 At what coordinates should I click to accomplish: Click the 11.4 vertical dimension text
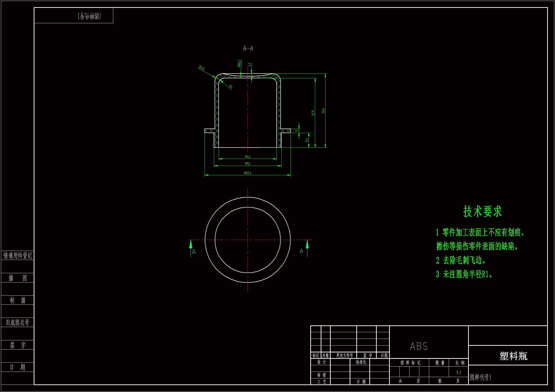coord(306,140)
